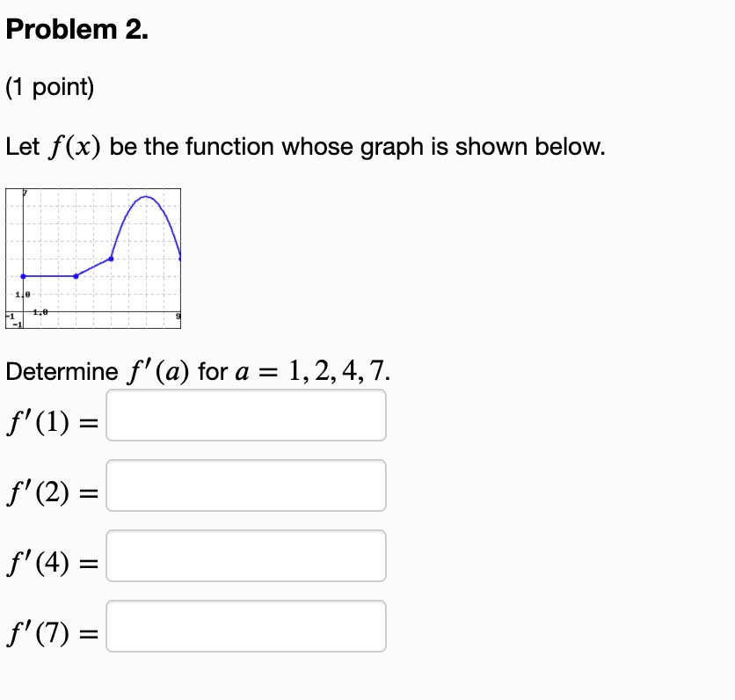This screenshot has width=735, height=700.
Task: Click the flat blue line segment of the graph
Action: [48, 276]
